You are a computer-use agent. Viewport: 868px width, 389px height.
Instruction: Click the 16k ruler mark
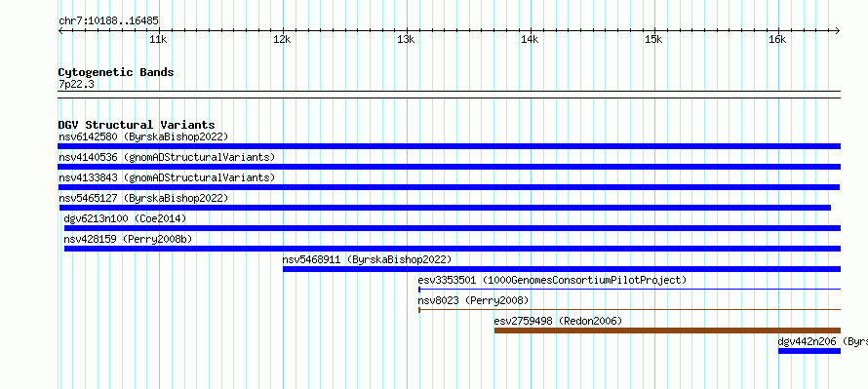777,39
